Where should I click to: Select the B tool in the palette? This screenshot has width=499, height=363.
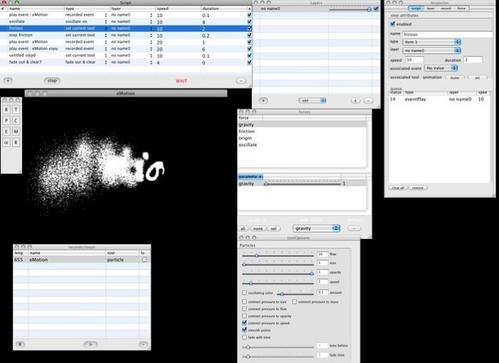[6, 110]
